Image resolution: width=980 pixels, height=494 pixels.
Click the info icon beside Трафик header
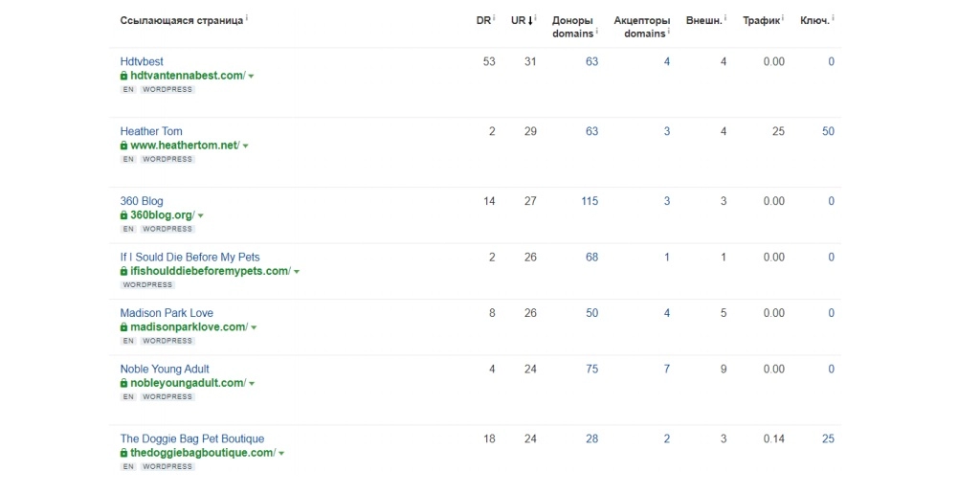coord(785,17)
